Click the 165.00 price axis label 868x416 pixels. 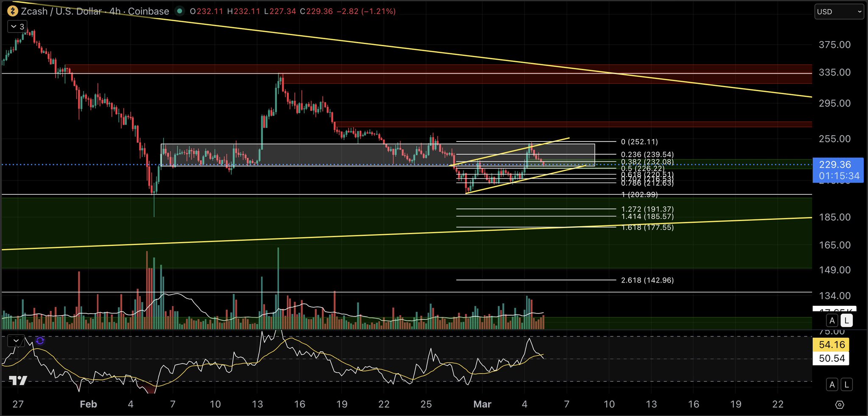[x=835, y=245]
